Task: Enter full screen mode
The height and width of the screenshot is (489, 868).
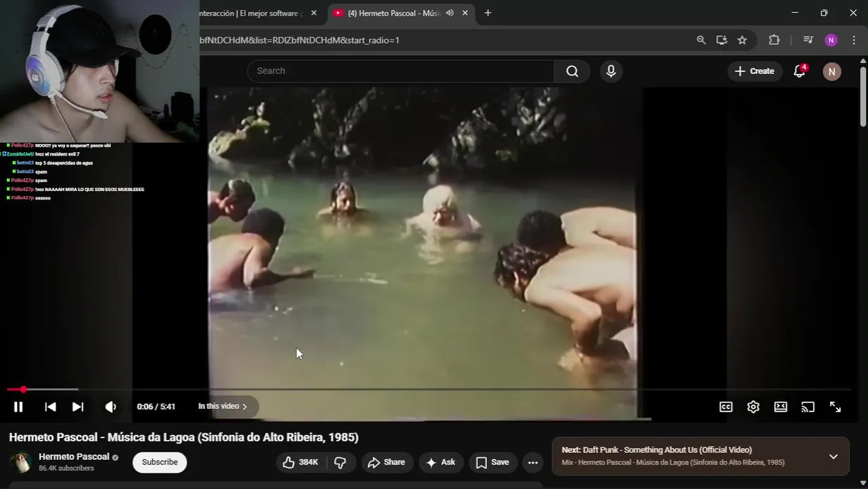Action: [835, 407]
